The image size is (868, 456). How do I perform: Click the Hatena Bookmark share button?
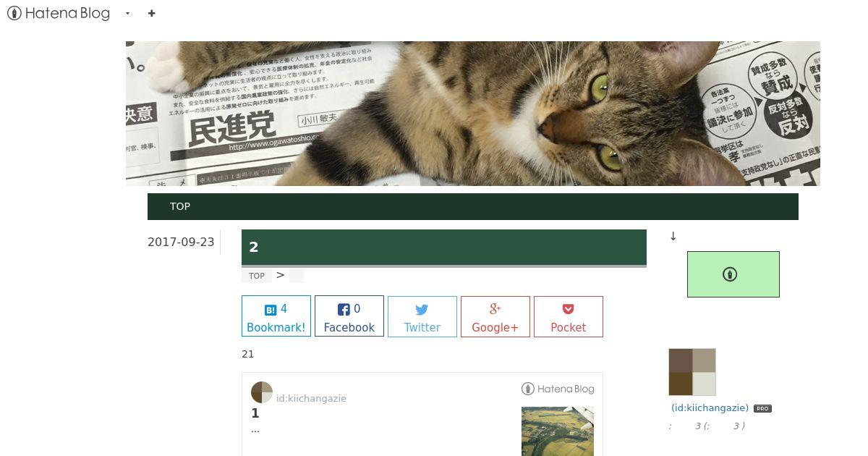(x=276, y=316)
